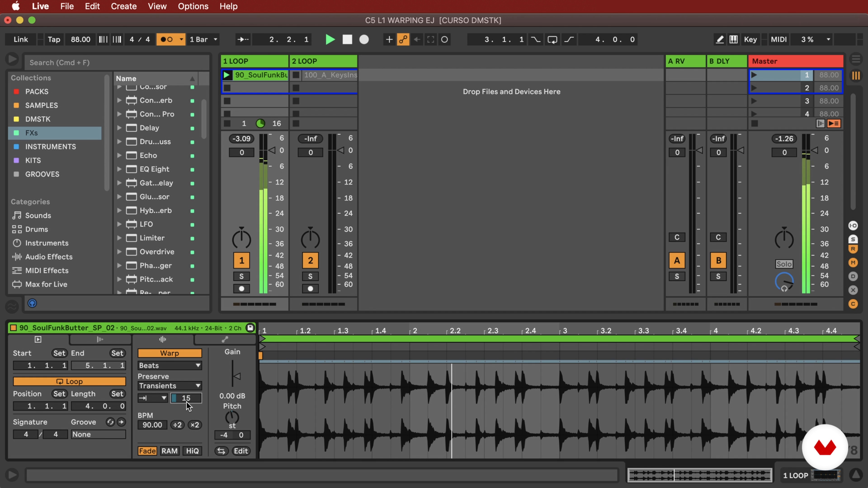Open the Options menu
This screenshot has height=488, width=868.
point(193,6)
